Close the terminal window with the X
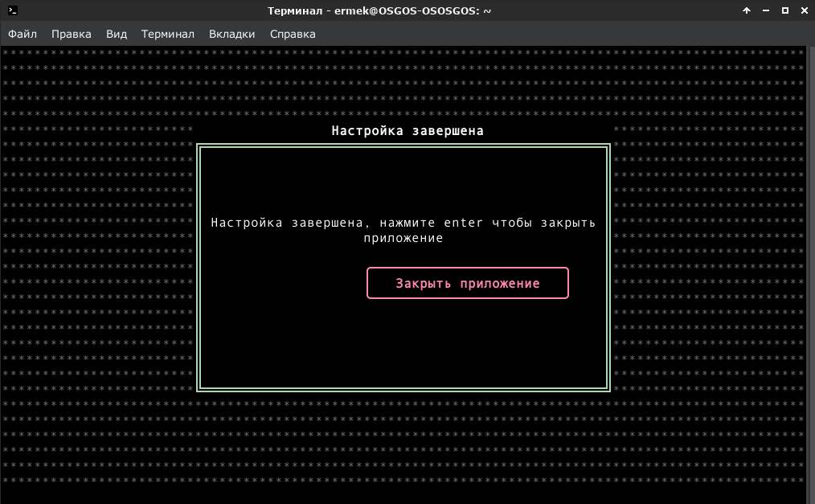Screen dimensions: 815x504 804,10
